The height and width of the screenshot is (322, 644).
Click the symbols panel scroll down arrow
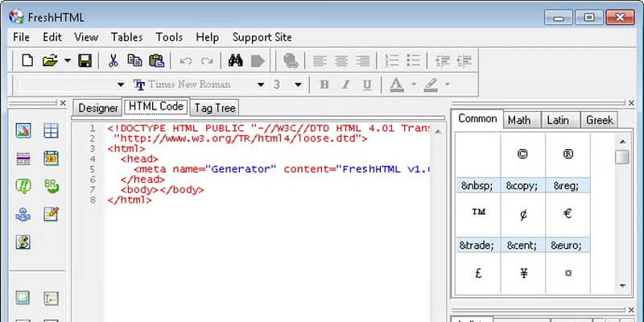(x=622, y=286)
